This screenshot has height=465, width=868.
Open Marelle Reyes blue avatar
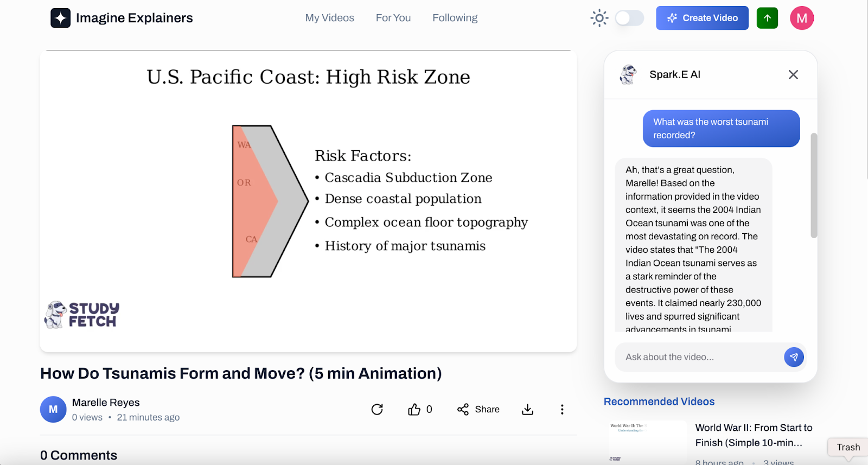tap(53, 409)
